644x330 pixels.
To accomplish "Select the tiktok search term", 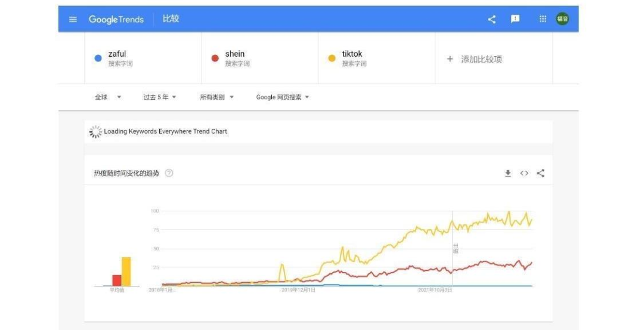I will (352, 58).
